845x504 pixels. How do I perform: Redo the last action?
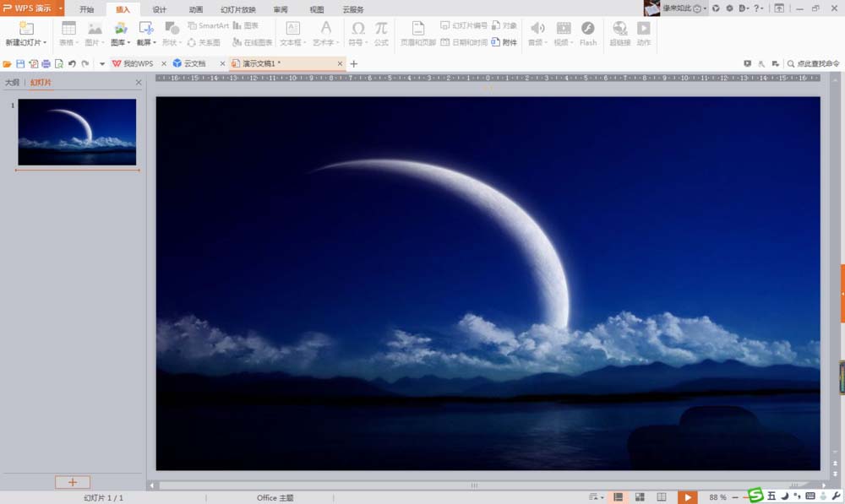click(x=85, y=63)
